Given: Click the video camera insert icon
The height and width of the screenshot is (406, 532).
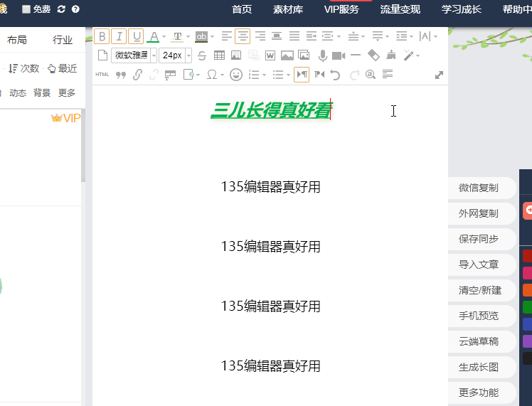Looking at the screenshot, I should [338, 55].
